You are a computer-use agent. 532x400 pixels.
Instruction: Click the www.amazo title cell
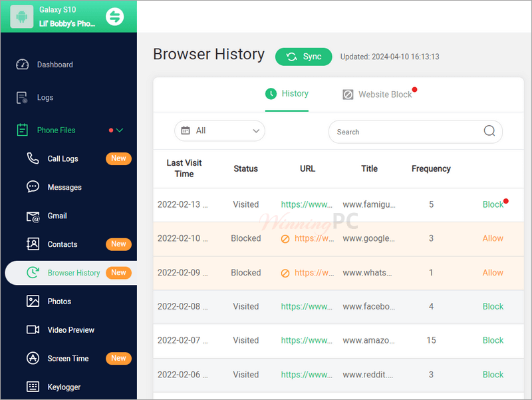[369, 340]
